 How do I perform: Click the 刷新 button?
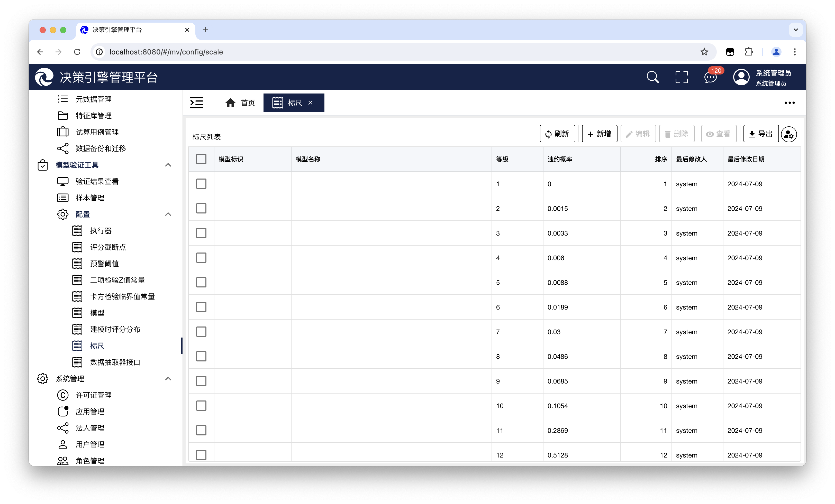point(557,134)
